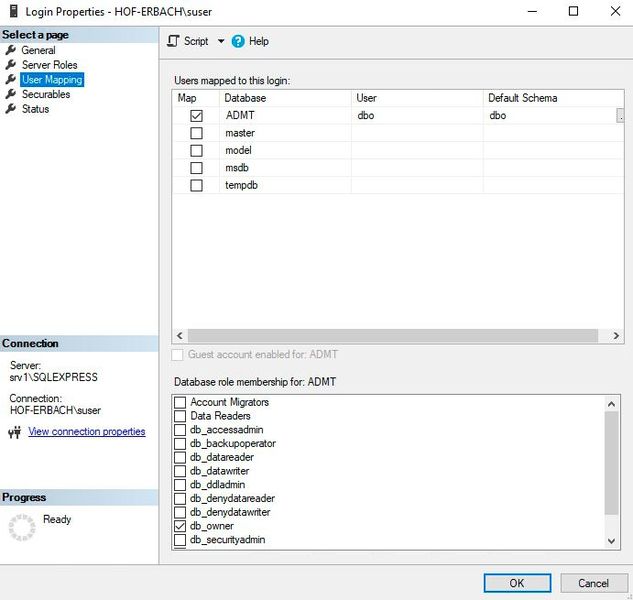Click the connection properties plug icon
Viewport: 633px width, 600px height.
click(x=15, y=432)
